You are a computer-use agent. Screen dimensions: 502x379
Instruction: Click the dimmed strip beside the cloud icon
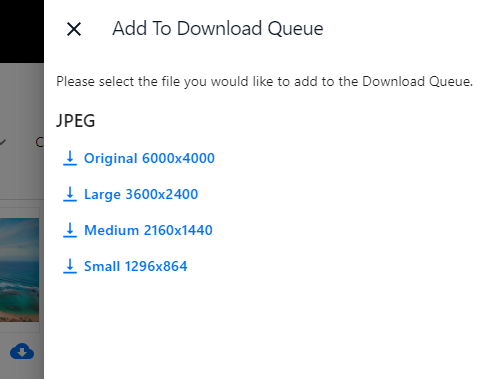tap(39, 351)
